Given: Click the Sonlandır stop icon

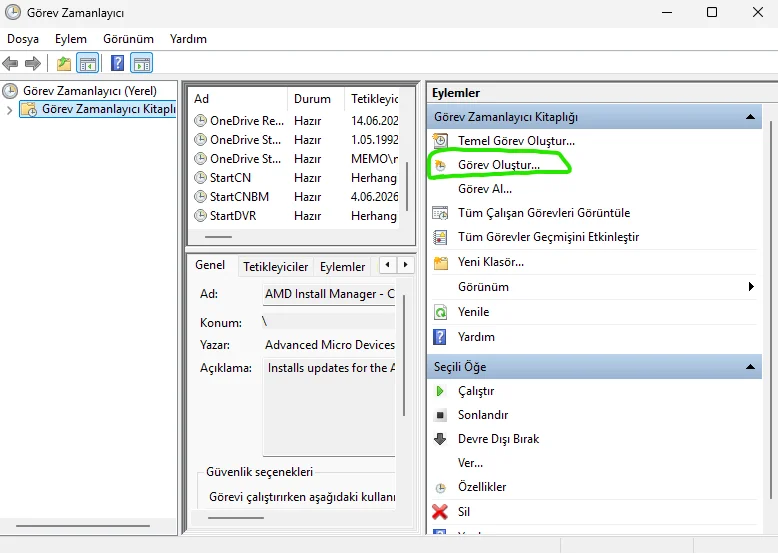Looking at the screenshot, I should pos(440,415).
